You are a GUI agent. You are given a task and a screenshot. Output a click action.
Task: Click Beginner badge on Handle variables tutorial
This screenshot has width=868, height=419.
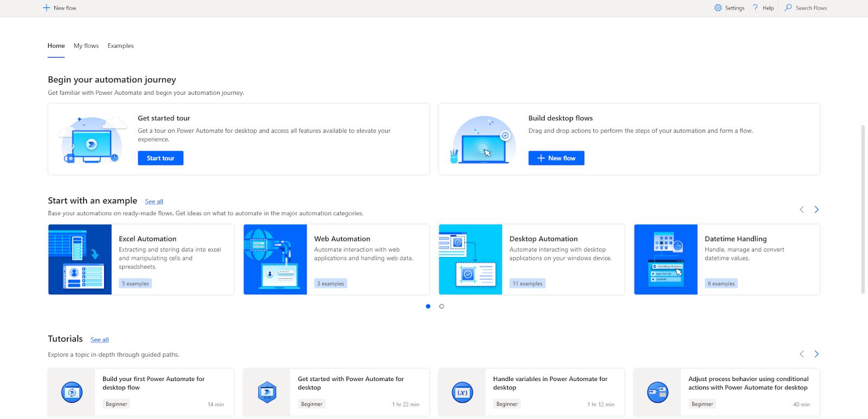[507, 404]
